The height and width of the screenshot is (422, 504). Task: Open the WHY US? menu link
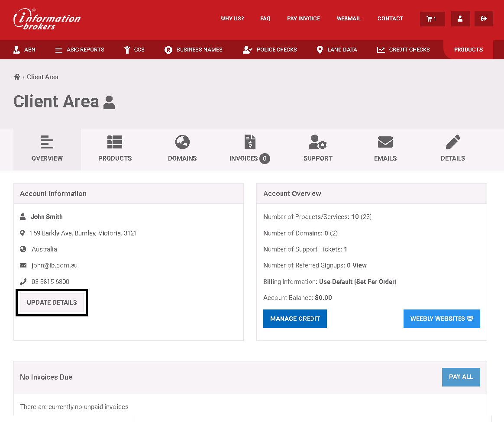(x=232, y=19)
